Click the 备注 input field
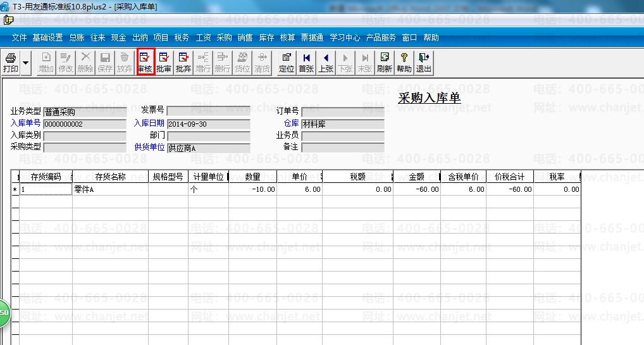The width and height of the screenshot is (644, 345). coord(343,147)
